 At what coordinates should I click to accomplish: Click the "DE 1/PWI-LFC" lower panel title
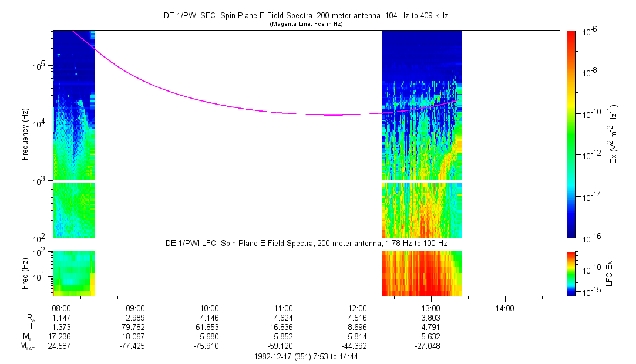(305, 244)
